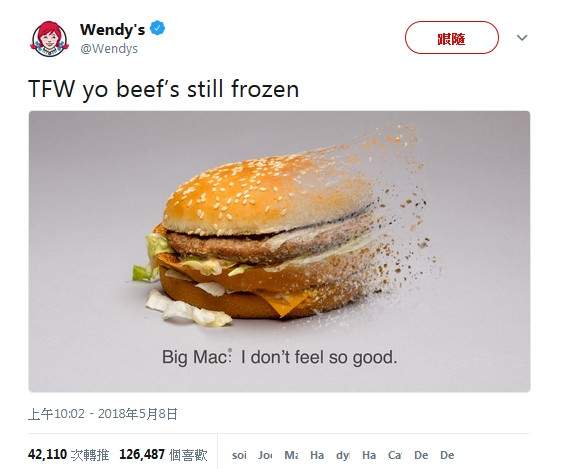563x469 pixels.
Task: Open the 'soi' liker avatar
Action: [x=239, y=455]
